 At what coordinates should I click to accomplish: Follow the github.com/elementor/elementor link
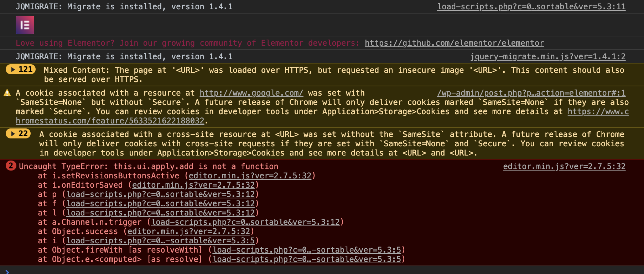click(x=454, y=43)
